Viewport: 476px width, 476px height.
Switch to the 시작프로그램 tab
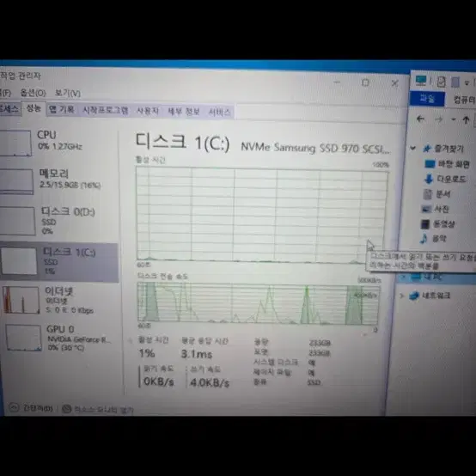106,110
